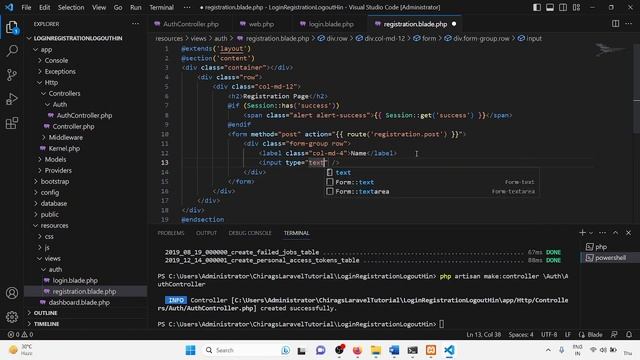The height and width of the screenshot is (360, 640).
Task: Expand the bootstrap folder
Action: (x=55, y=181)
